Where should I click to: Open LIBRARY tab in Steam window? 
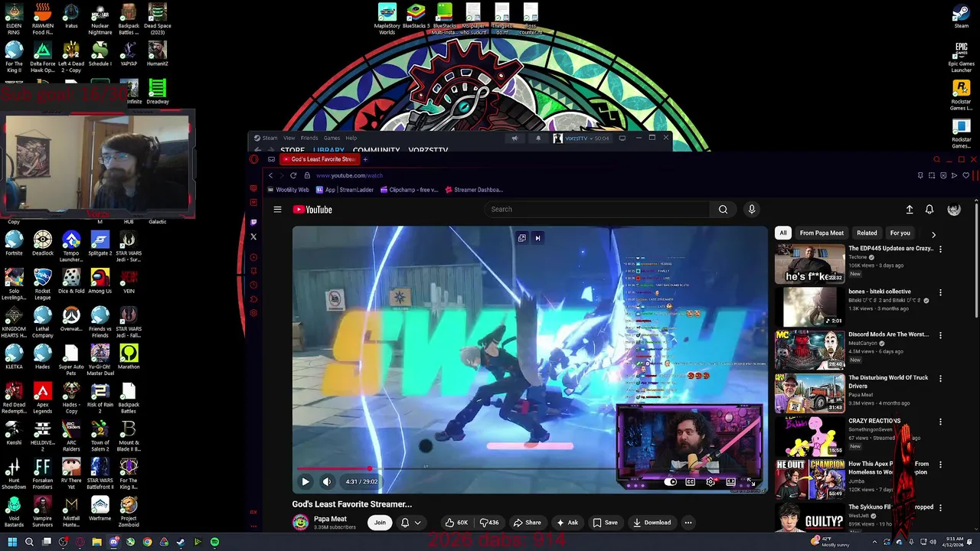click(328, 150)
